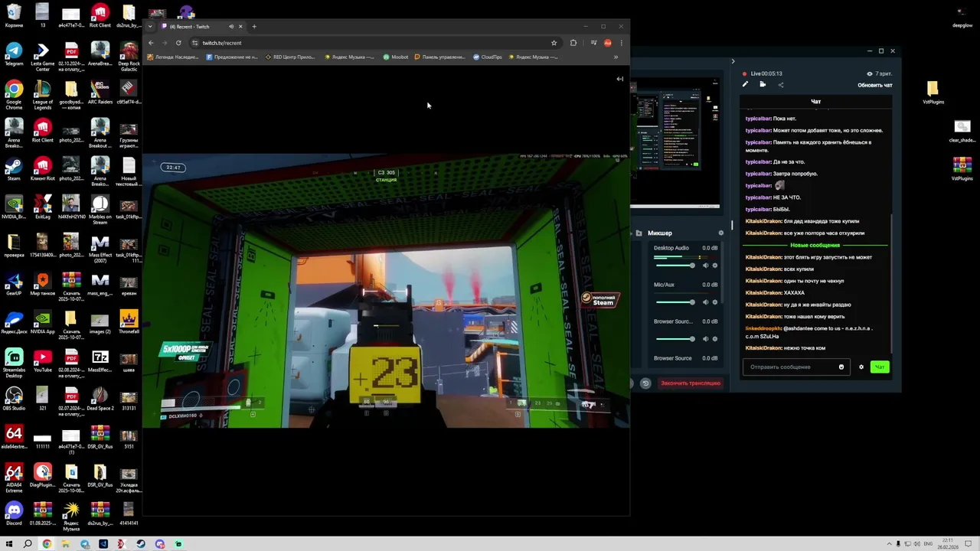The width and height of the screenshot is (980, 551).
Task: Open Chrome three-dot menu
Action: point(621,43)
